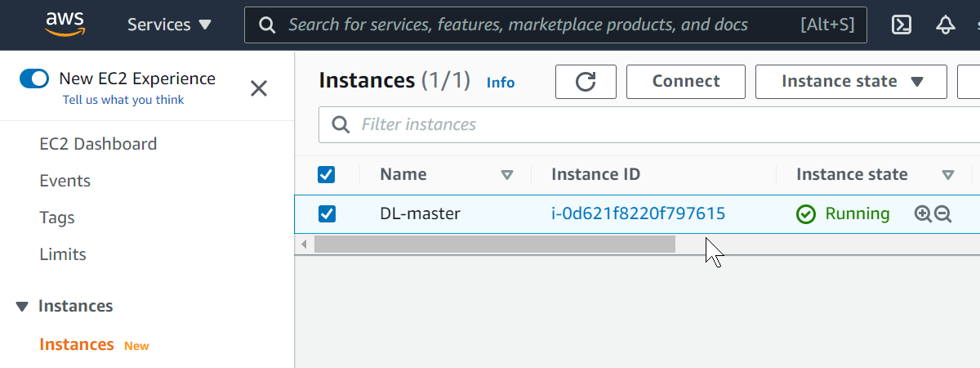Viewport: 980px width, 368px height.
Task: Open the Instance state dropdown
Action: tap(851, 82)
